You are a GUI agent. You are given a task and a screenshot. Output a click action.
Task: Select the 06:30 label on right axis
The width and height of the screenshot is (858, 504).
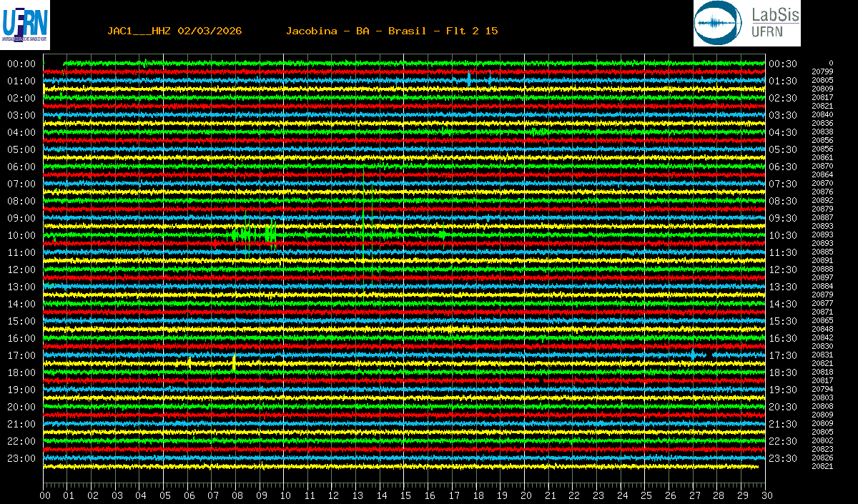tap(783, 167)
